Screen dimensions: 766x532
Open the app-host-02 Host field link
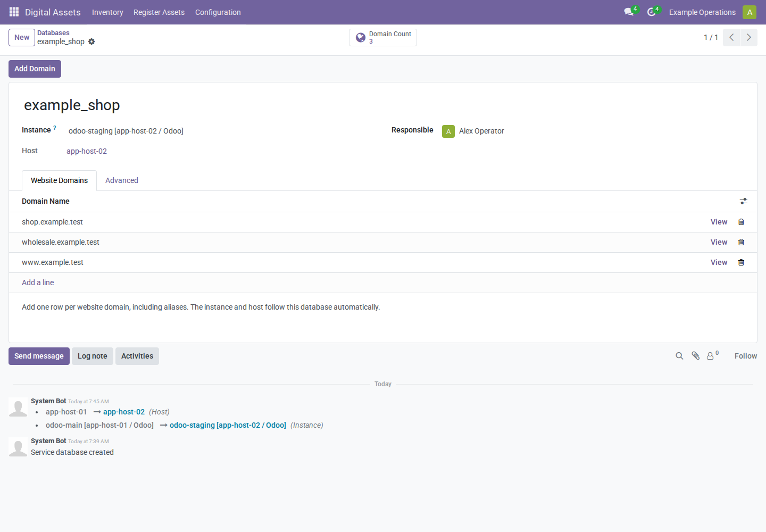[x=87, y=151]
